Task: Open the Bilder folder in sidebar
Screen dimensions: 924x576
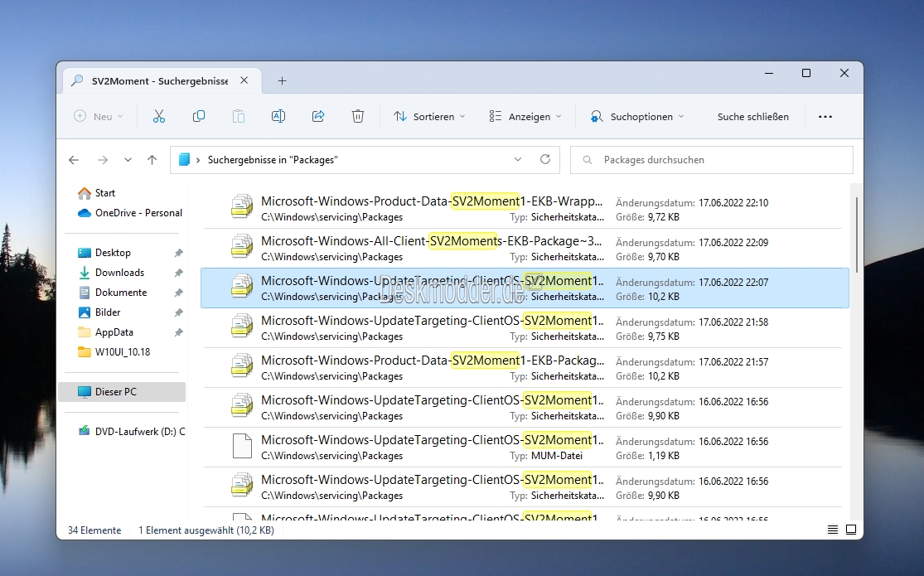Action: tap(108, 312)
